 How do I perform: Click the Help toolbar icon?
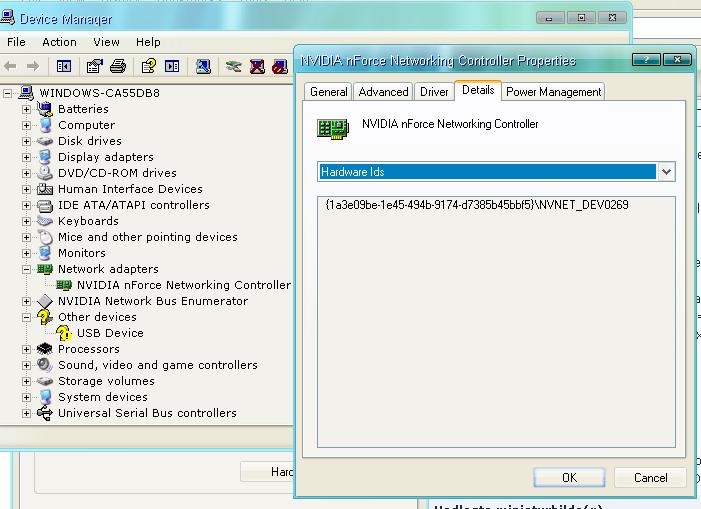(x=148, y=67)
